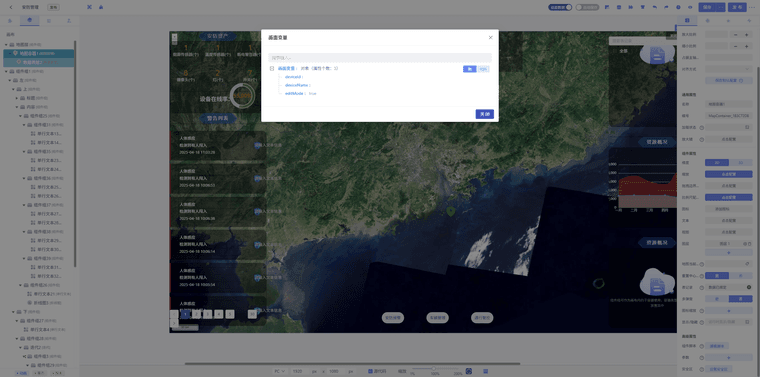Screen dimensions: 760x377
Task: Switch to the layers tab in the left panel
Action: click(x=30, y=20)
